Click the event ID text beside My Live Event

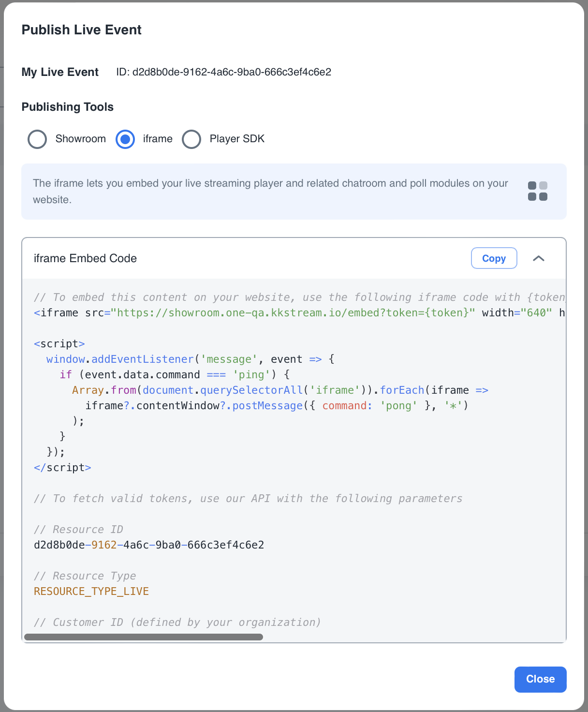pyautogui.click(x=223, y=72)
